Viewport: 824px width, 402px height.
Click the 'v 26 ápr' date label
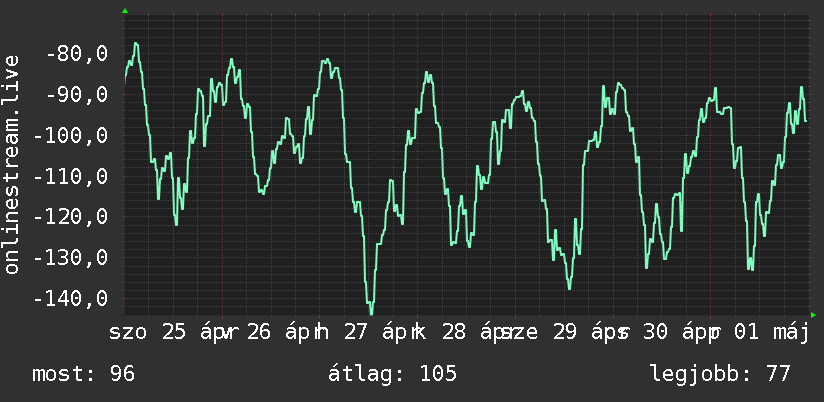273,333
